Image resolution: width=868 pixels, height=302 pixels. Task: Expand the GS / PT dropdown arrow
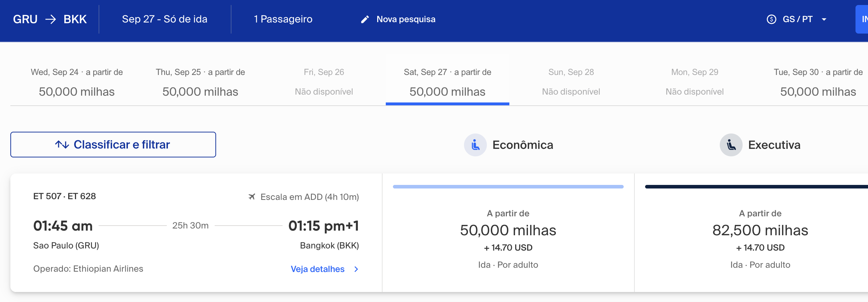coord(824,19)
